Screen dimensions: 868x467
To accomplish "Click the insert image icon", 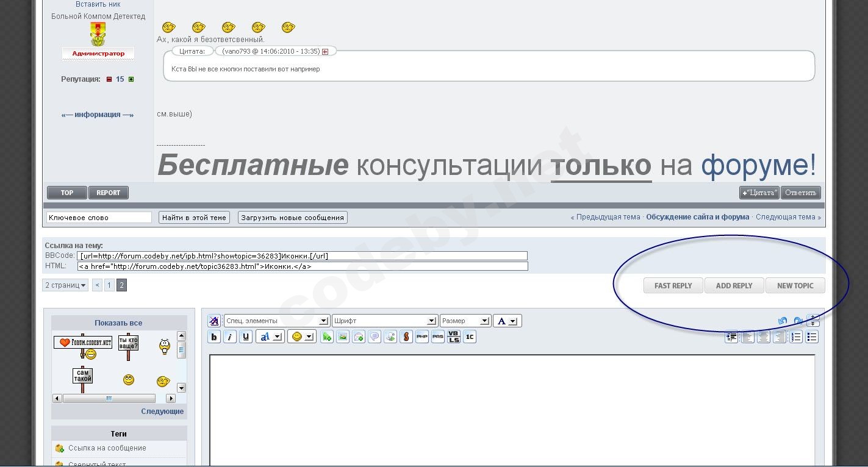I will click(343, 337).
